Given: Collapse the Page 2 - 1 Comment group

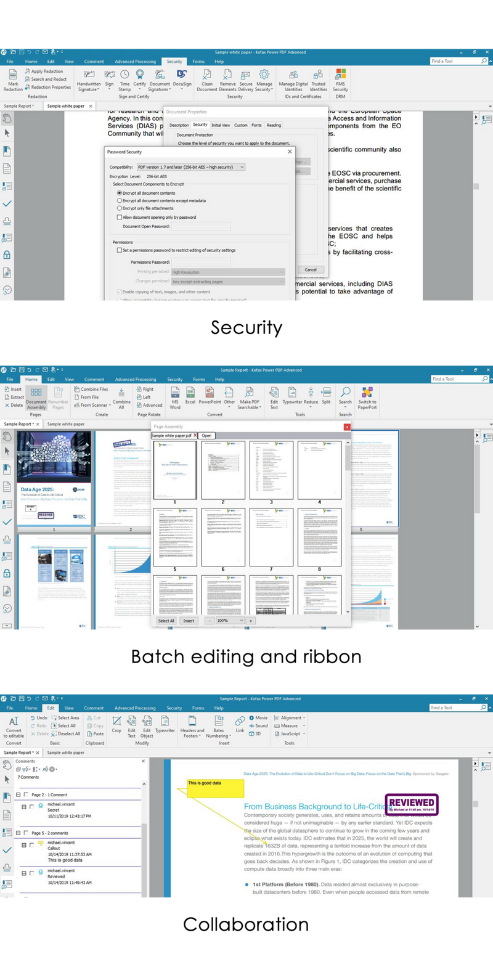Looking at the screenshot, I should click(x=18, y=795).
